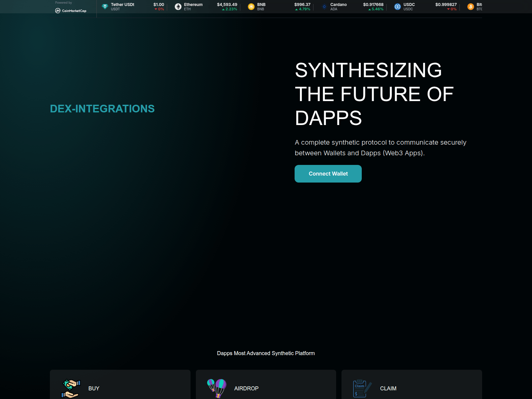The image size is (532, 399).
Task: Select the Ethereum ticker name
Action: click(193, 5)
